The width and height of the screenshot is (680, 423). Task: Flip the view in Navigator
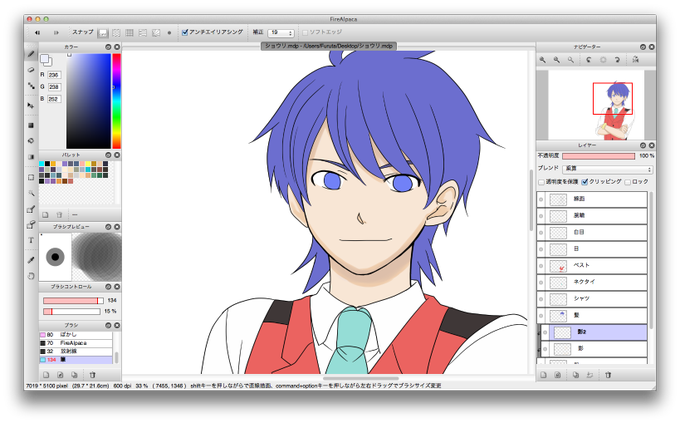[x=635, y=60]
